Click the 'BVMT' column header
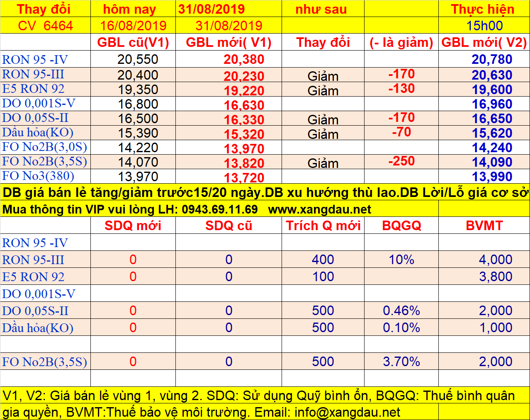530x420 pixels. click(x=484, y=226)
